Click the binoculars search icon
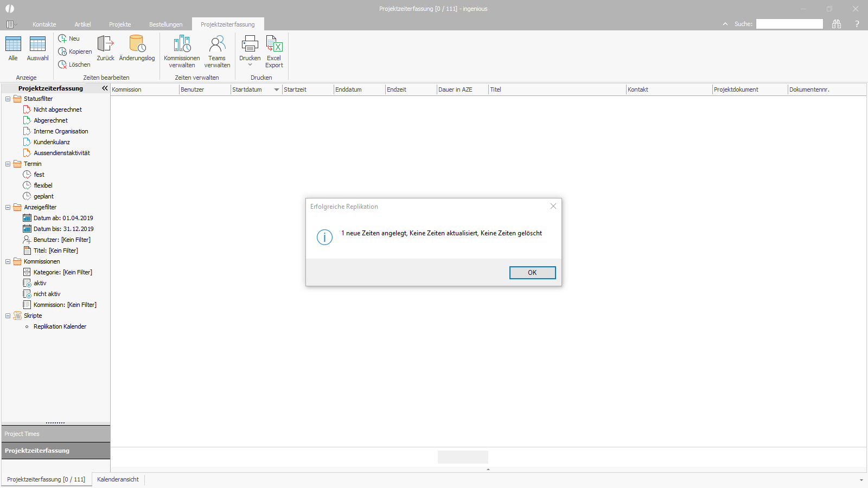Image resolution: width=868 pixels, height=488 pixels. (x=837, y=24)
